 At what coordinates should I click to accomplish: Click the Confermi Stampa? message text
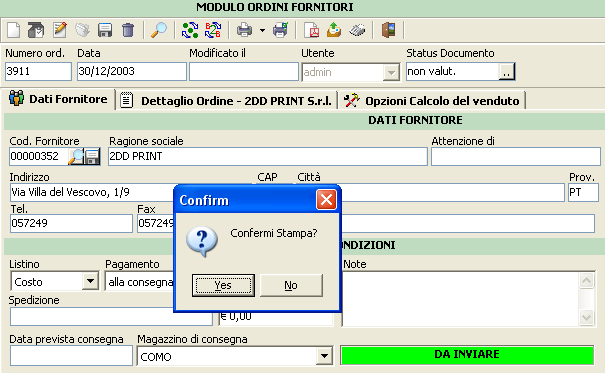pyautogui.click(x=274, y=233)
